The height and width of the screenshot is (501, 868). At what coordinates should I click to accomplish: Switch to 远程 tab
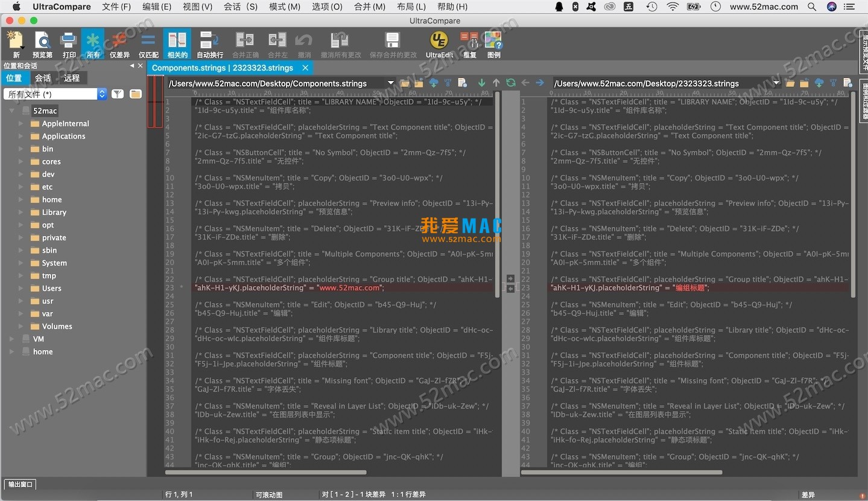[x=72, y=78]
